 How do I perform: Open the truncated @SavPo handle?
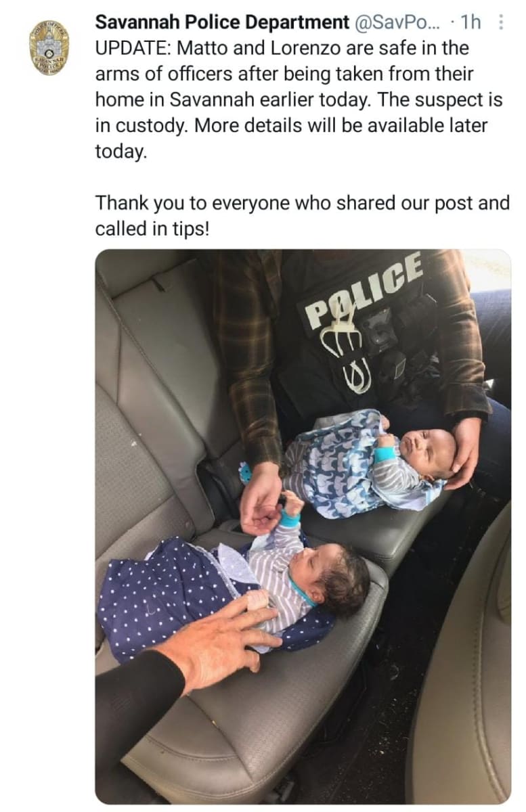[398, 22]
